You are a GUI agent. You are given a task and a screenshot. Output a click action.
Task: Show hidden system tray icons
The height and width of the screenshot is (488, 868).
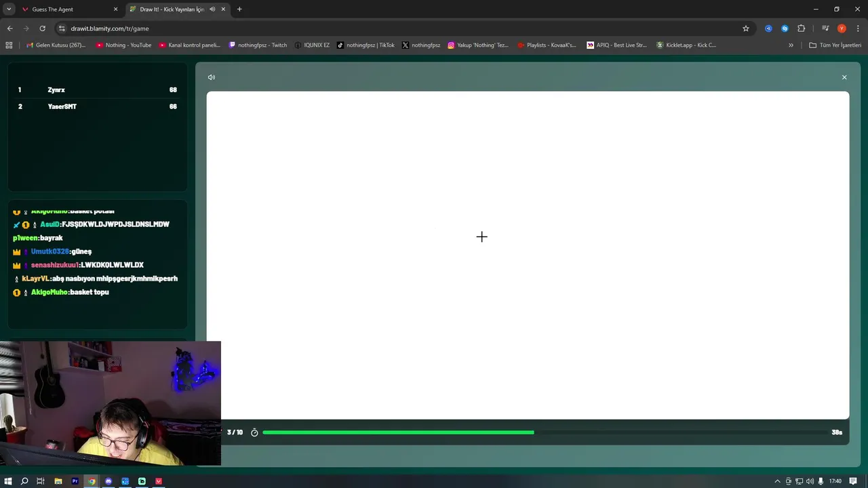coord(777,481)
